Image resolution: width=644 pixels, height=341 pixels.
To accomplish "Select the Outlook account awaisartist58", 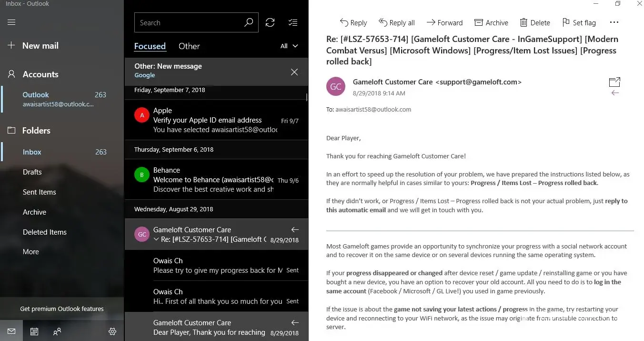I will [62, 99].
